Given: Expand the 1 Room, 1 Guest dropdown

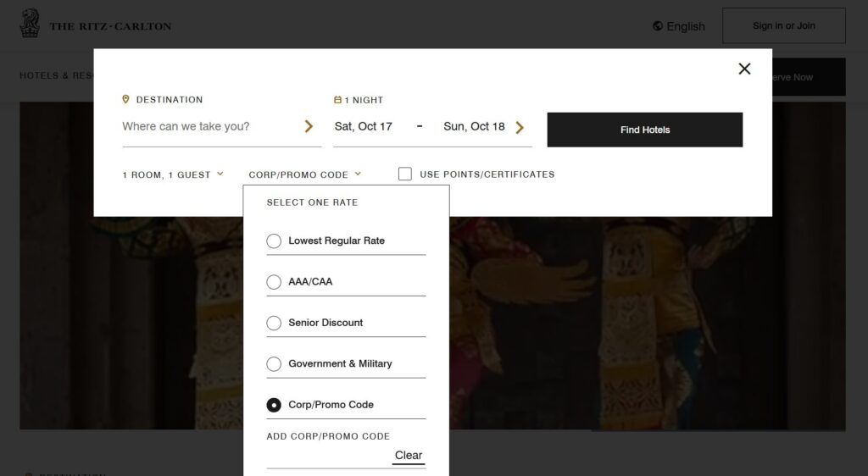Looking at the screenshot, I should point(173,174).
